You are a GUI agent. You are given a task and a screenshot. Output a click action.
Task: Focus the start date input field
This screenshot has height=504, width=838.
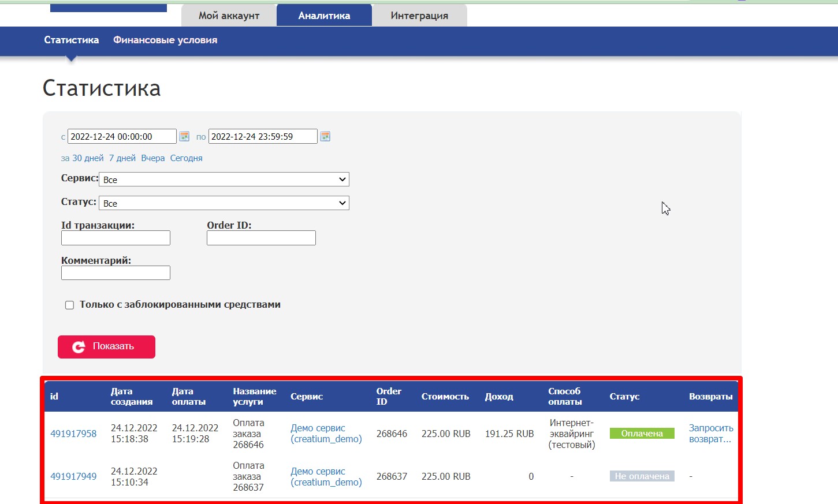pos(122,136)
